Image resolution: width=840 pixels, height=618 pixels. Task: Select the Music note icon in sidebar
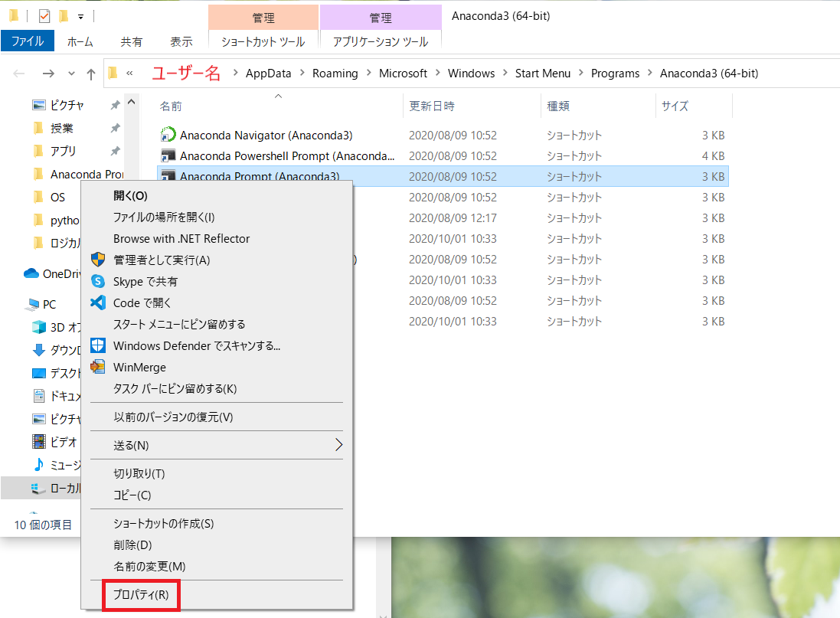click(x=39, y=465)
